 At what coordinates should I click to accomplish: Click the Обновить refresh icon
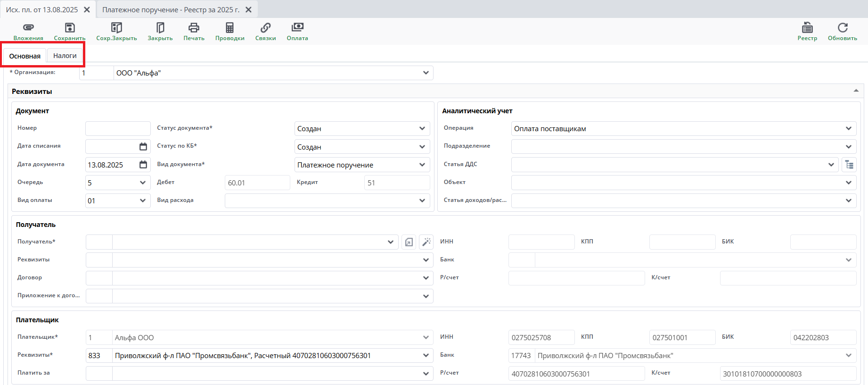pyautogui.click(x=843, y=28)
